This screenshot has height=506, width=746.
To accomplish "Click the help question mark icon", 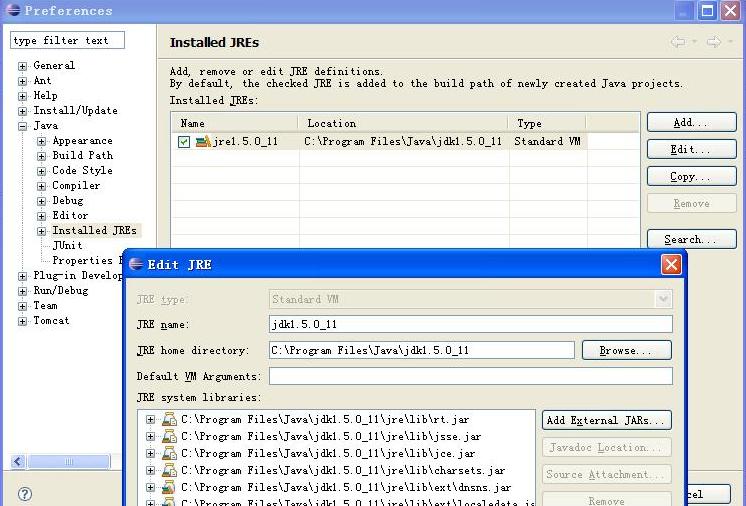I will click(24, 494).
